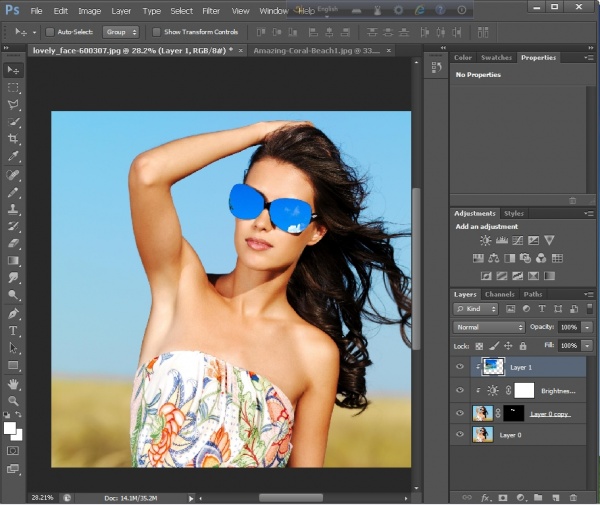Click the Brightness/Contrast adjustment icon

coord(485,240)
